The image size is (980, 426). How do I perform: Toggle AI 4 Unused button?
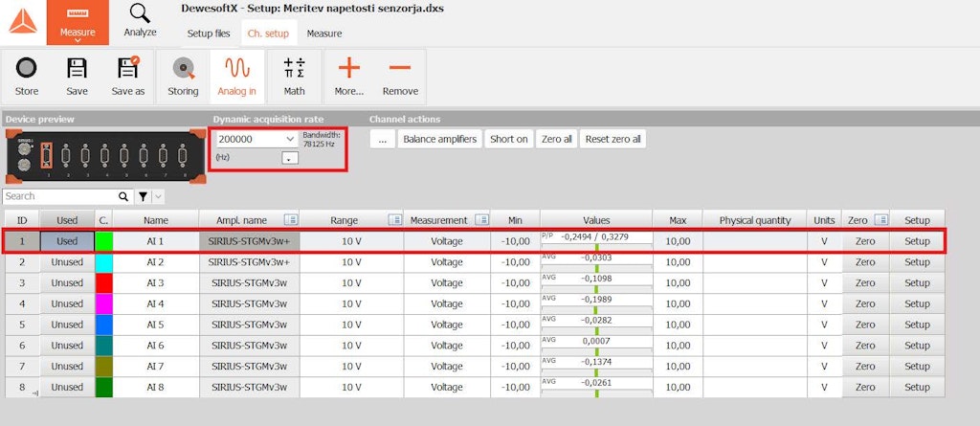pyautogui.click(x=68, y=303)
